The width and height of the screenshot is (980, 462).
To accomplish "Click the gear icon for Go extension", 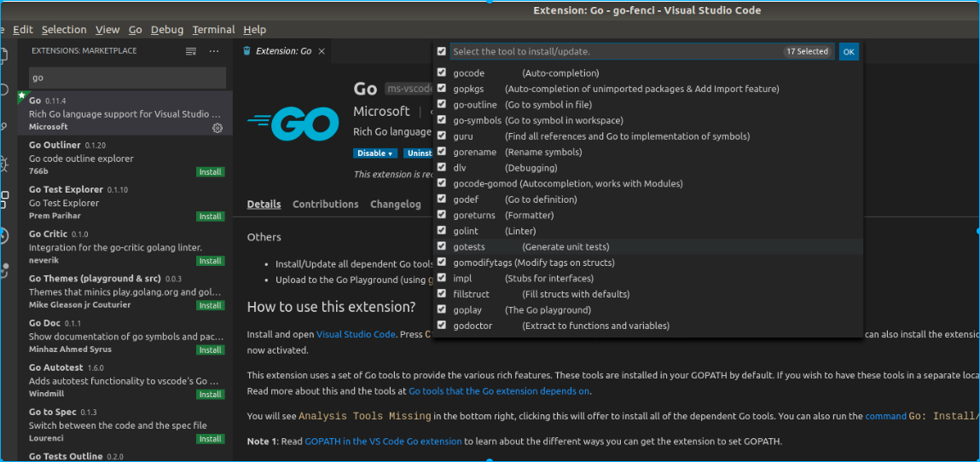I will (x=217, y=128).
